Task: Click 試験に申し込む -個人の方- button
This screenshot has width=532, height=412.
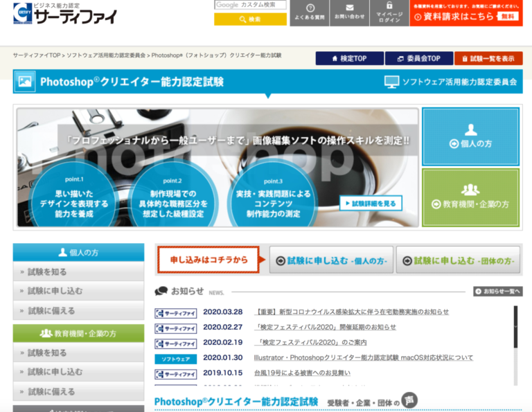Action: click(x=331, y=260)
